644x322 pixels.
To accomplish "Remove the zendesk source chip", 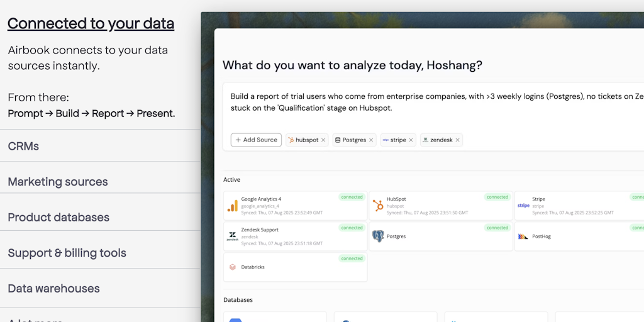I will point(457,140).
